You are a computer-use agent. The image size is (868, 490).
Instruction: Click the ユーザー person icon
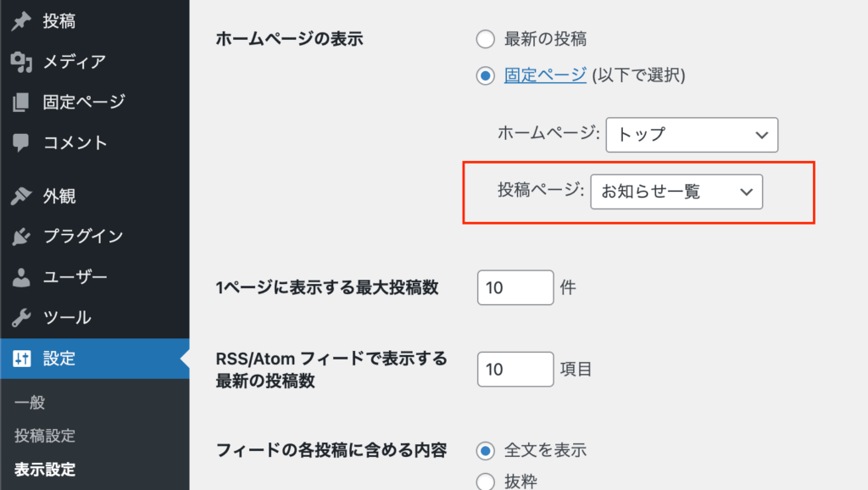pyautogui.click(x=21, y=277)
